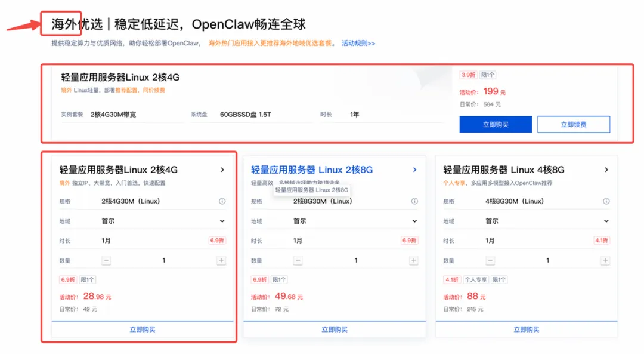Decrease quantity in the 4核8G card
Image resolution: width=644 pixels, height=354 pixels.
pos(490,260)
